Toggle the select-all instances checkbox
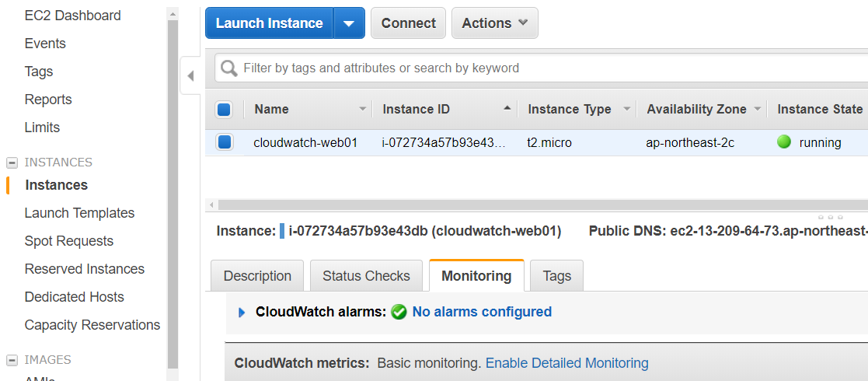The width and height of the screenshot is (868, 381). [x=224, y=109]
